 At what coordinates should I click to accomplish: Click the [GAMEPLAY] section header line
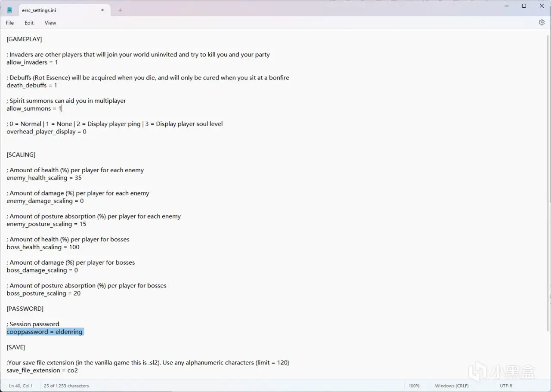tap(24, 39)
